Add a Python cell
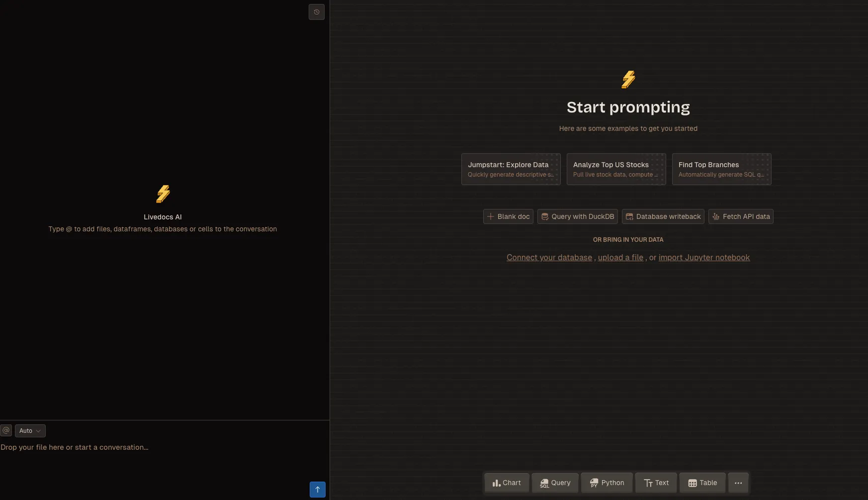 (607, 483)
